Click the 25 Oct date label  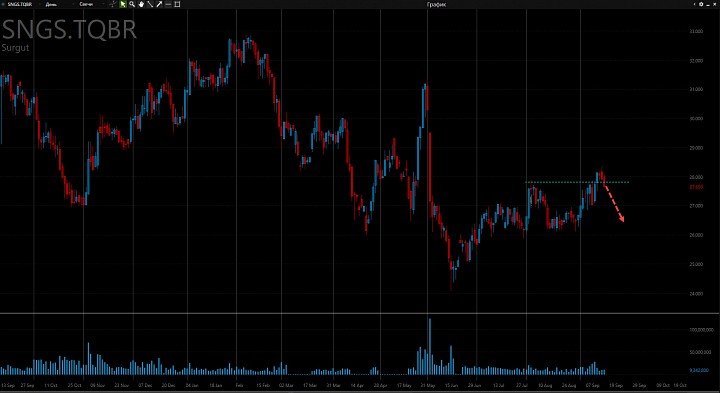(x=74, y=385)
